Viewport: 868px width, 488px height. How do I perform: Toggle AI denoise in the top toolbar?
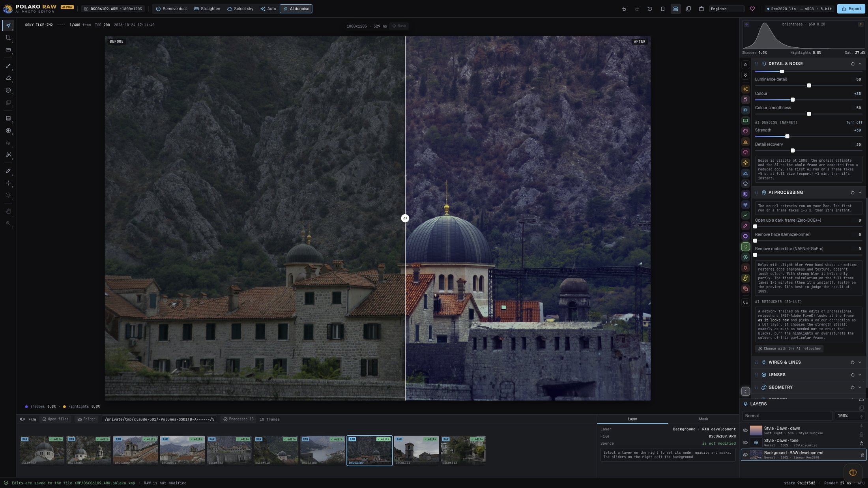pyautogui.click(x=296, y=9)
